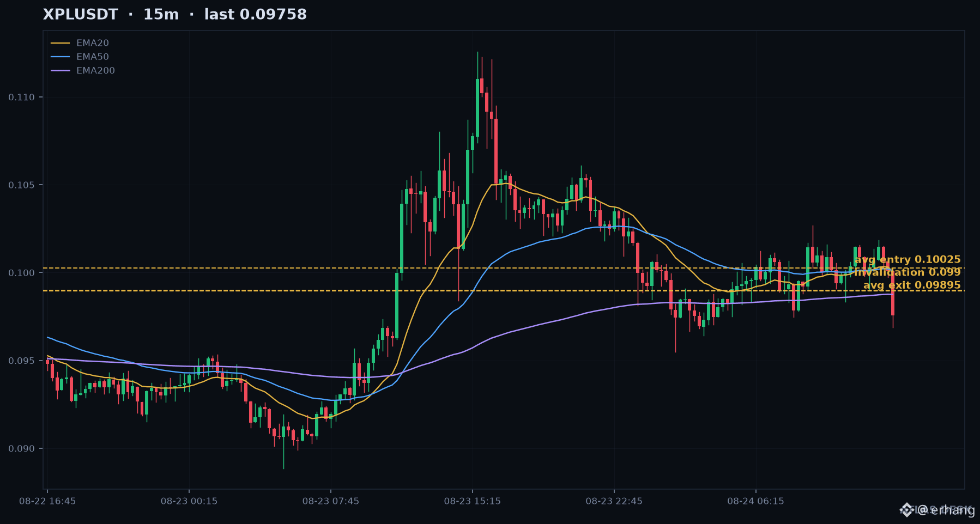
Task: Click the 08-22 16:45 time axis label
Action: coord(47,501)
